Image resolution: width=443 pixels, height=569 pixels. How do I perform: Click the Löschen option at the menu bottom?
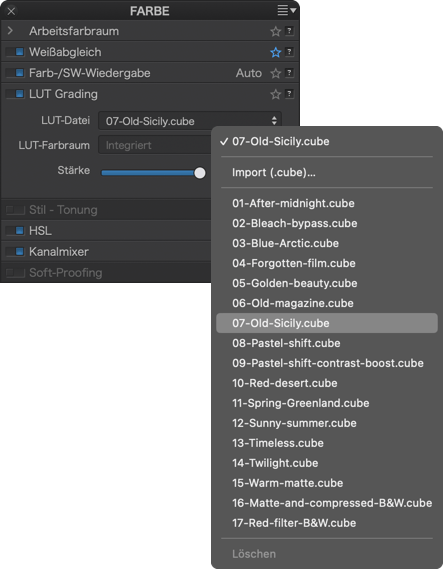[x=254, y=554]
